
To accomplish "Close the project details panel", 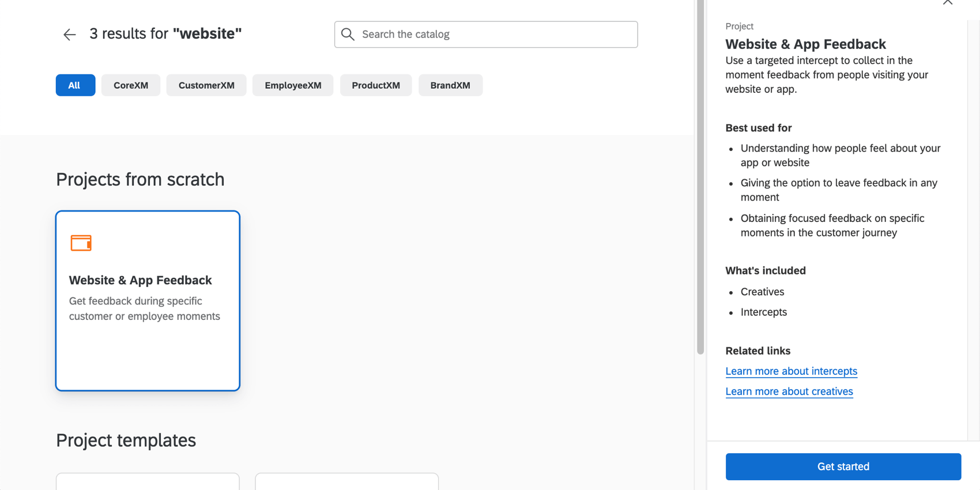I will tap(948, 2).
